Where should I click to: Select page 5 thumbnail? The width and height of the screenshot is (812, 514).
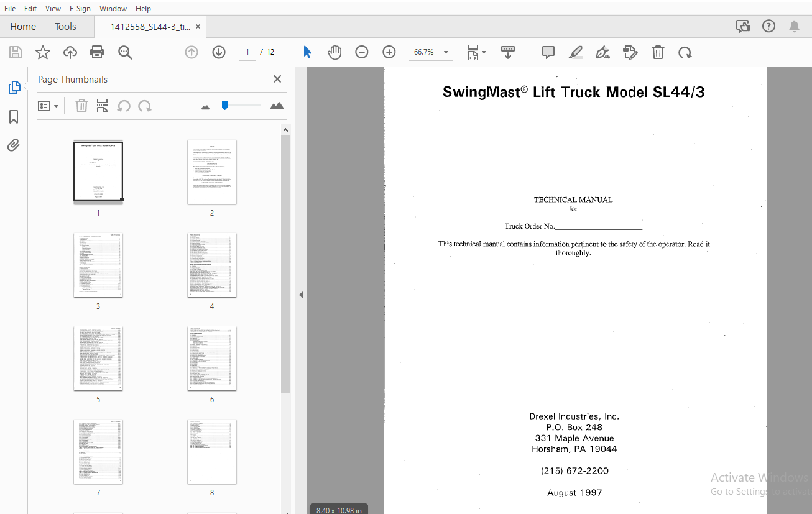pyautogui.click(x=98, y=358)
